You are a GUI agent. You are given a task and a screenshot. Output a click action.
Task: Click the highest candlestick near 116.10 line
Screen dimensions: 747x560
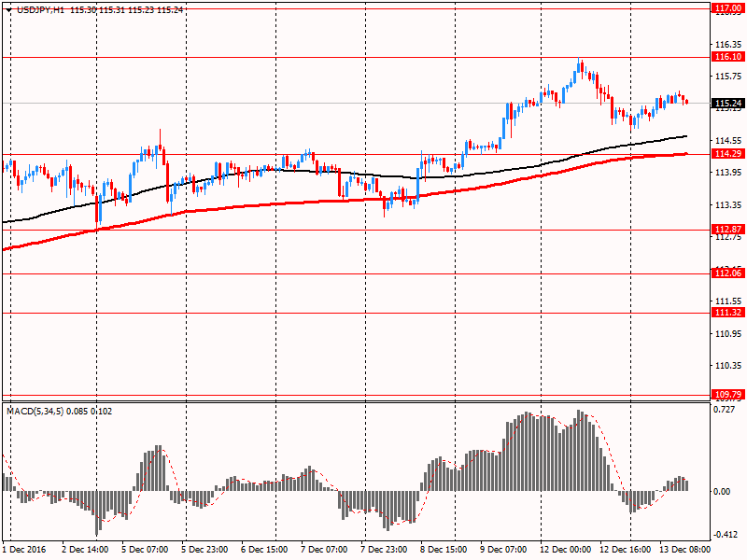click(x=581, y=67)
